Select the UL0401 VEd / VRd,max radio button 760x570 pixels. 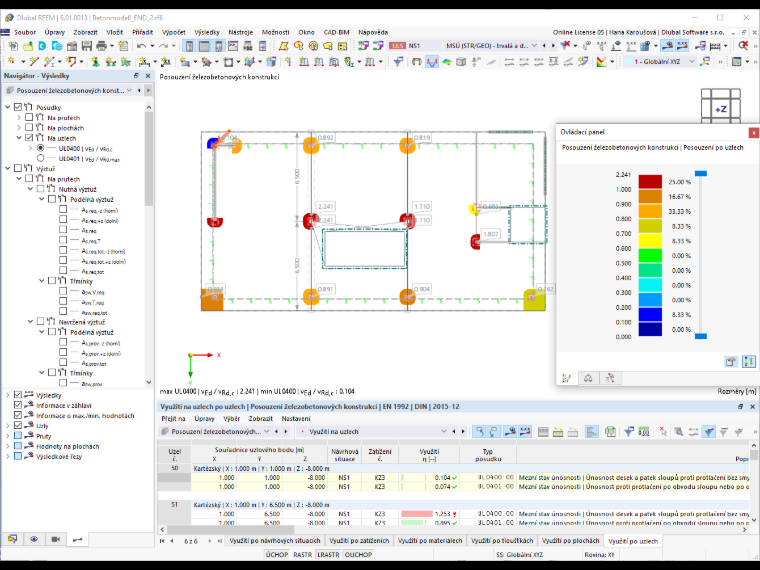pos(40,158)
